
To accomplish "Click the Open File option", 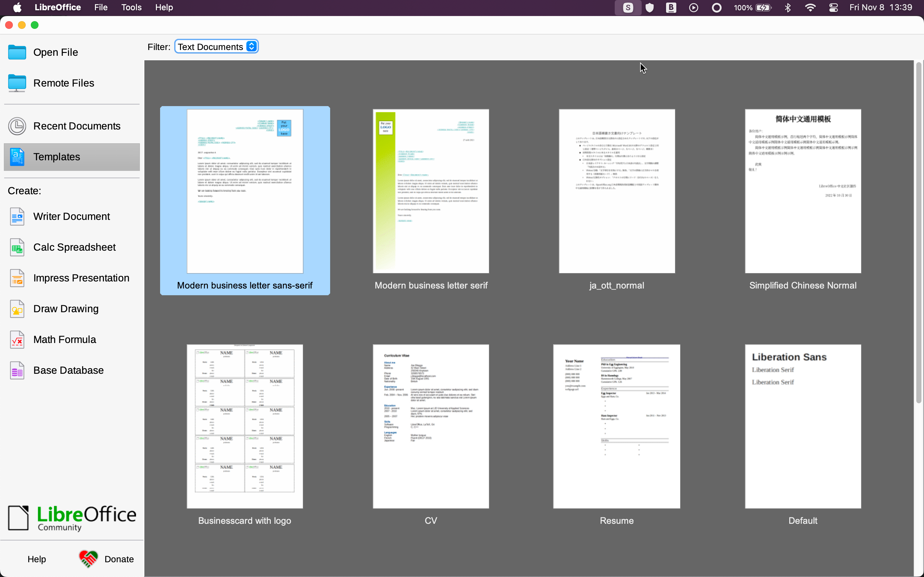I will click(x=55, y=52).
